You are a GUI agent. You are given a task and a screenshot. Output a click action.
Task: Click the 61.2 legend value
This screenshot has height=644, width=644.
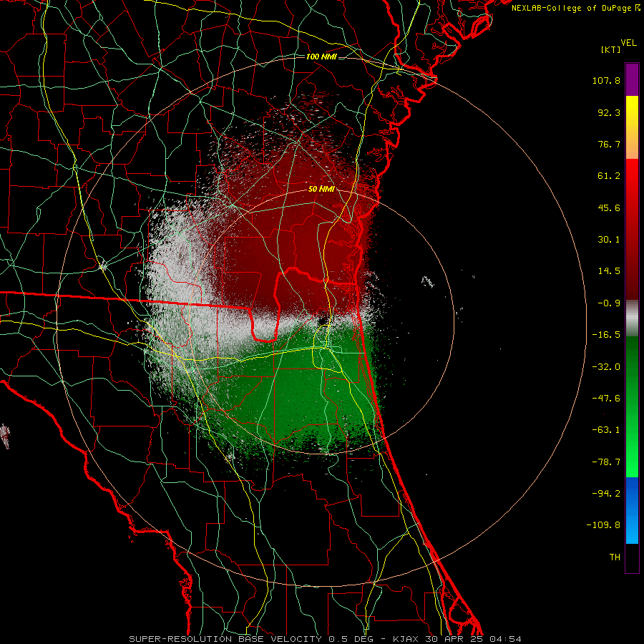pyautogui.click(x=609, y=176)
